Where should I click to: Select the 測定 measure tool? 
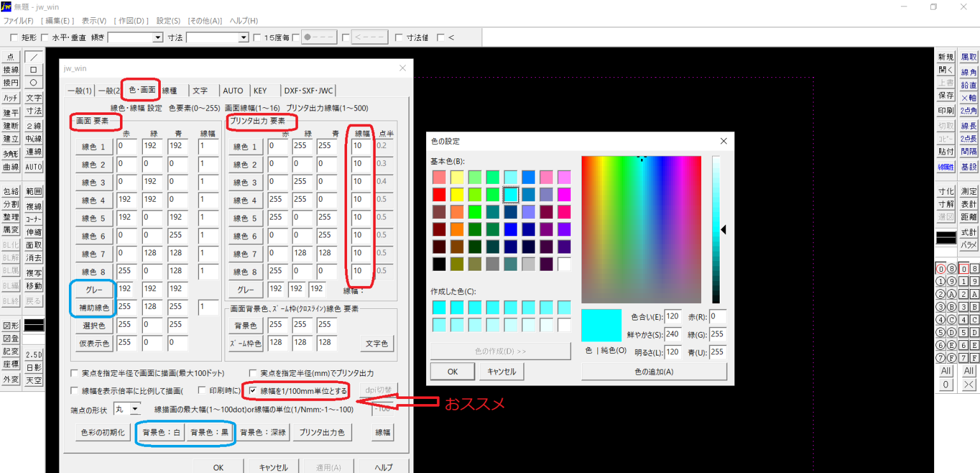[x=969, y=191]
